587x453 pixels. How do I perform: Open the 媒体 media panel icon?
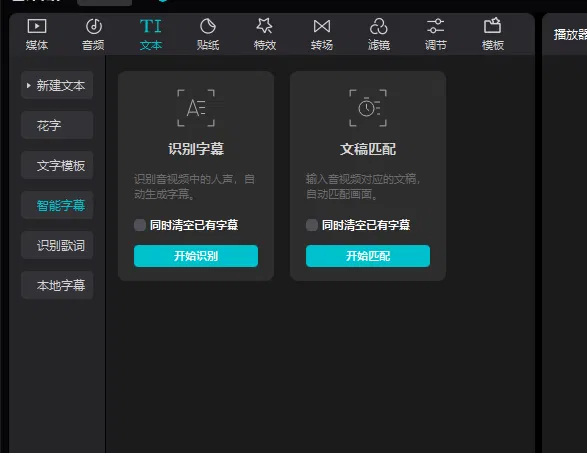[x=37, y=26]
